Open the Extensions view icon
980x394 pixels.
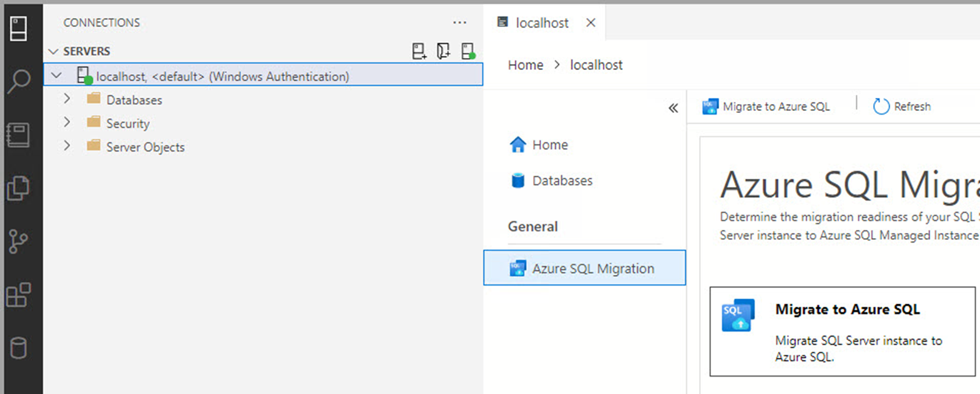point(19,295)
